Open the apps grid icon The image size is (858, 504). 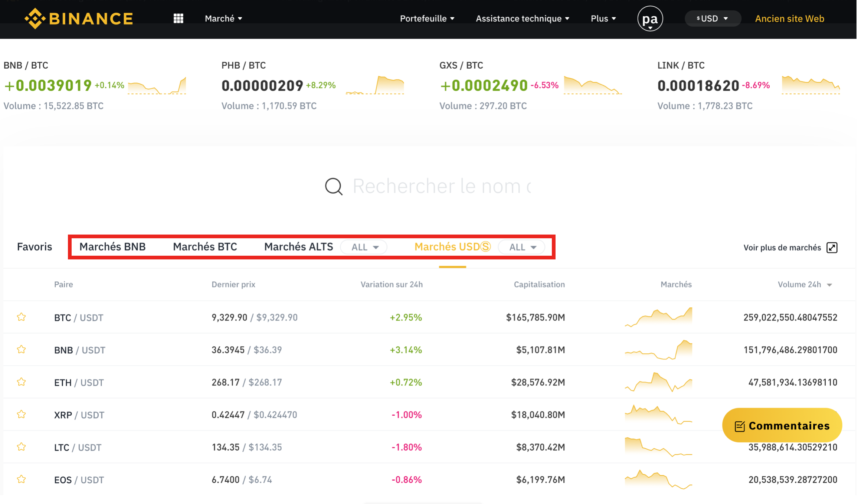pyautogui.click(x=179, y=19)
